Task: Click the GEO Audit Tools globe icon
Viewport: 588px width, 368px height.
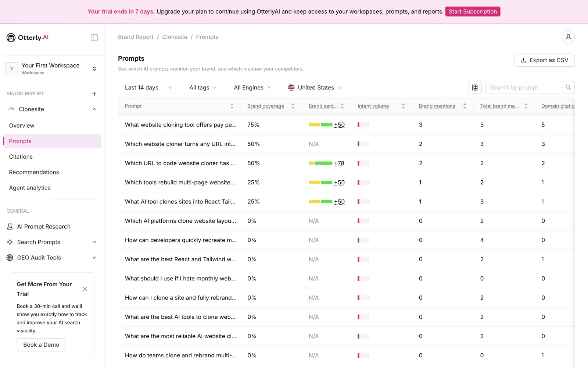Action: [x=10, y=258]
